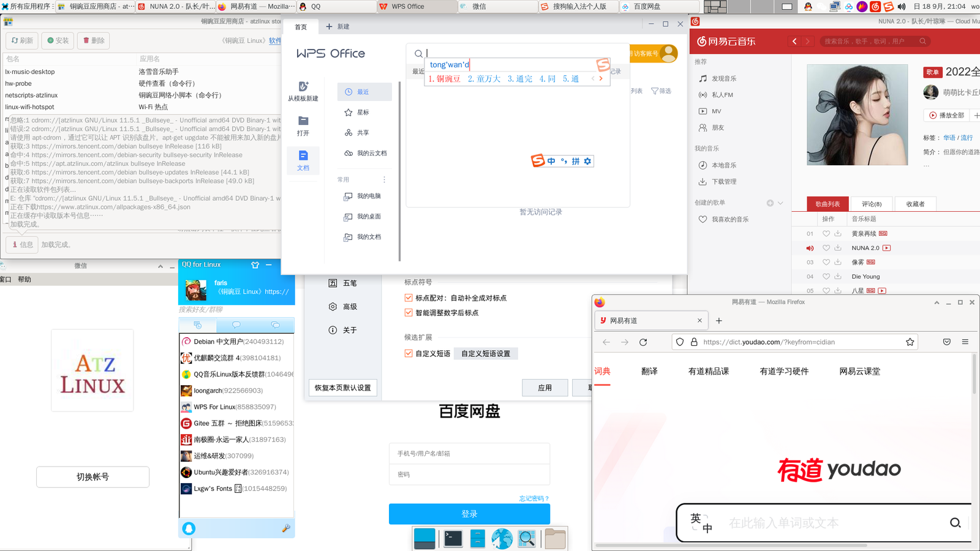This screenshot has width=980, height=551.
Task: Click 应用 button in Sogou settings
Action: point(545,388)
